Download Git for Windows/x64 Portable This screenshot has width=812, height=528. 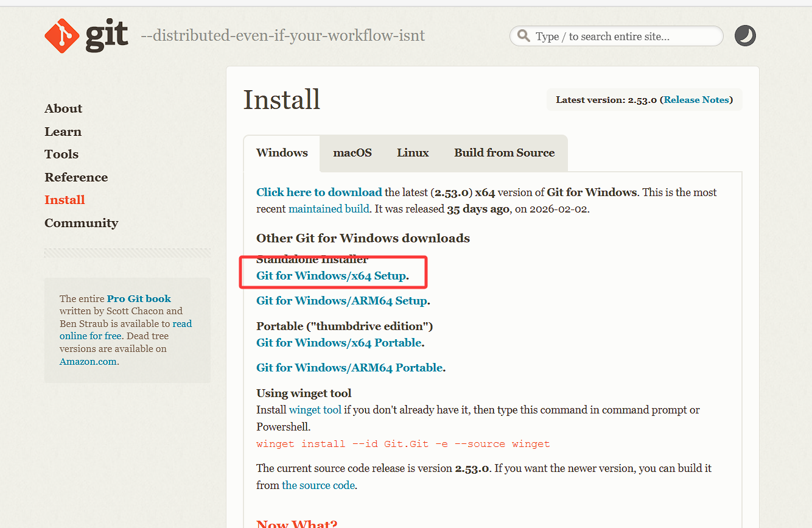(x=339, y=343)
